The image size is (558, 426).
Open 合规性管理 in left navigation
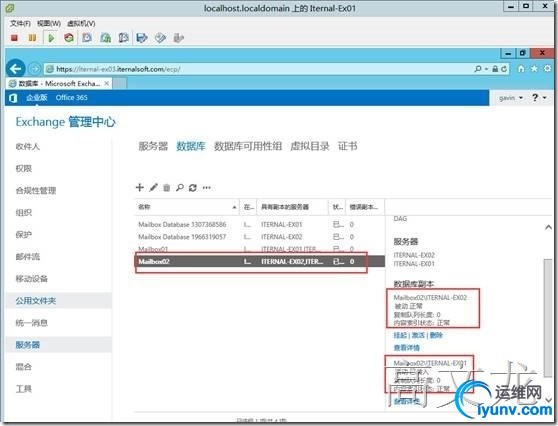(x=36, y=191)
